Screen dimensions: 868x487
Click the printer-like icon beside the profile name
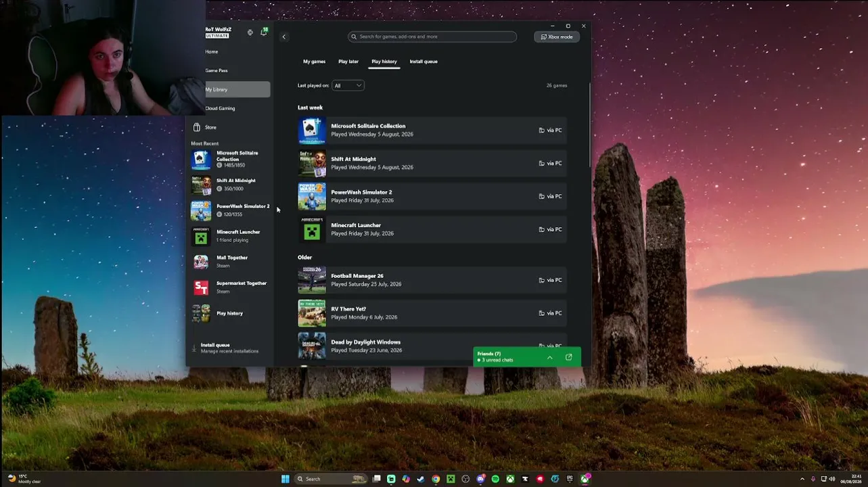tap(250, 32)
